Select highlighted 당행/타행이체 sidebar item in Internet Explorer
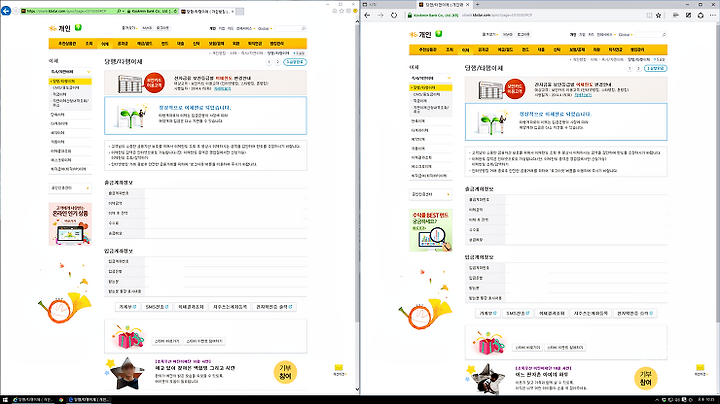 tap(70, 81)
